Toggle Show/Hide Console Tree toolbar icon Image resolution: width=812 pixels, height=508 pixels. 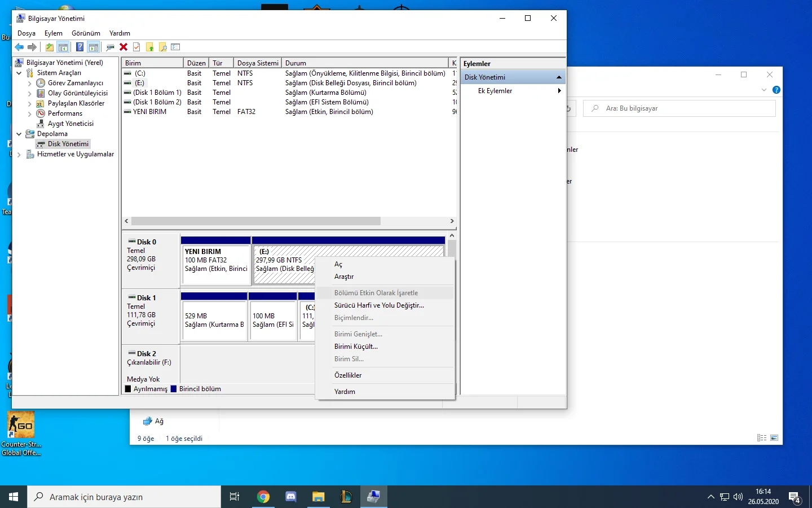(63, 47)
